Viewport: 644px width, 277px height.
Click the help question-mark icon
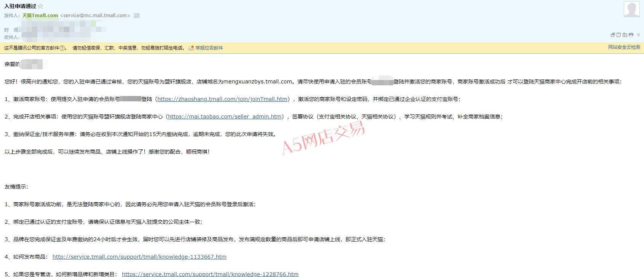62,48
